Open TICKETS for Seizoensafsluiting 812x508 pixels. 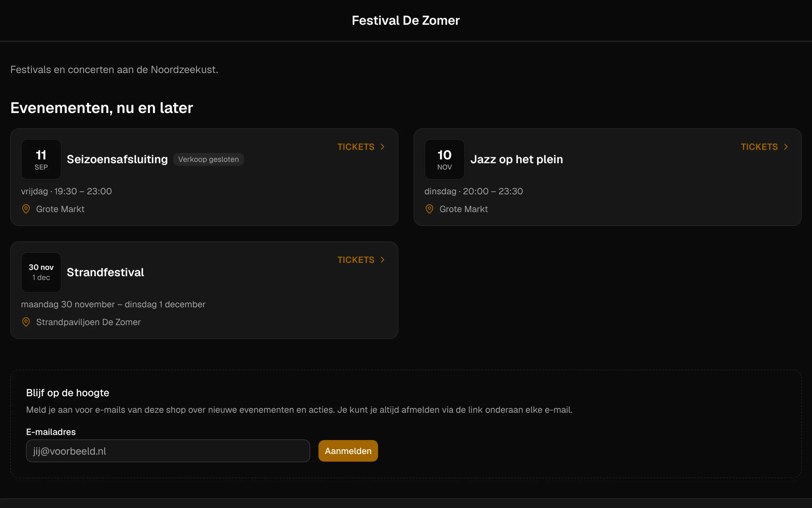click(x=361, y=147)
